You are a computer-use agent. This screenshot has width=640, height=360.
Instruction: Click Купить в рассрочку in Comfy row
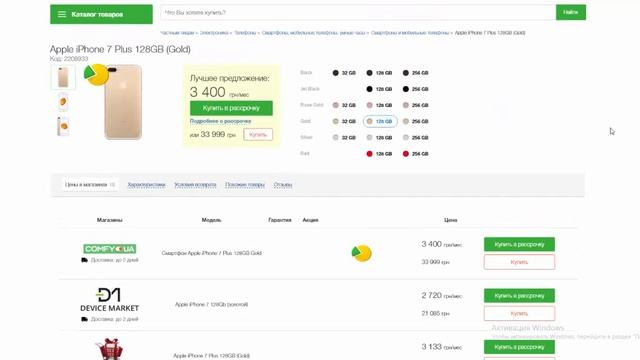(x=519, y=244)
